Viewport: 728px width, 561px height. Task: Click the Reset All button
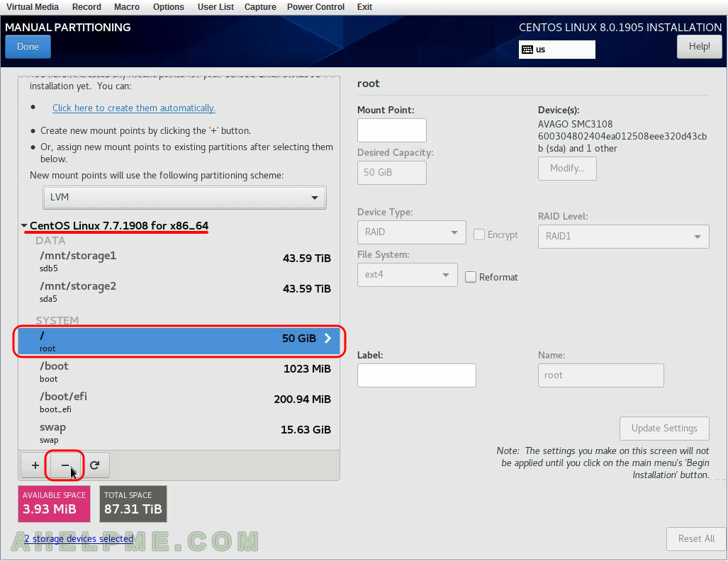695,539
